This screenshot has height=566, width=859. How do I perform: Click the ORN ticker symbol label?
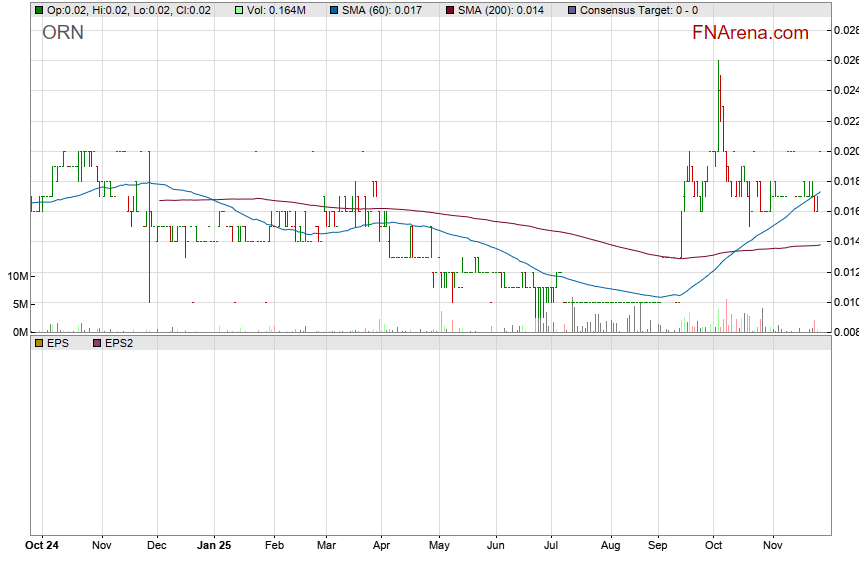click(x=63, y=32)
